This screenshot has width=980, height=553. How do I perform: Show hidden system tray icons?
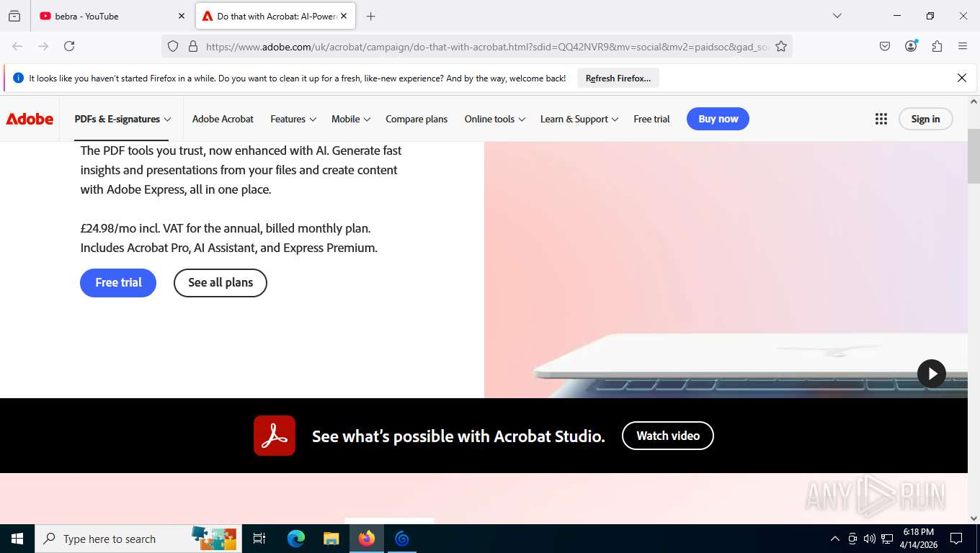(835, 539)
